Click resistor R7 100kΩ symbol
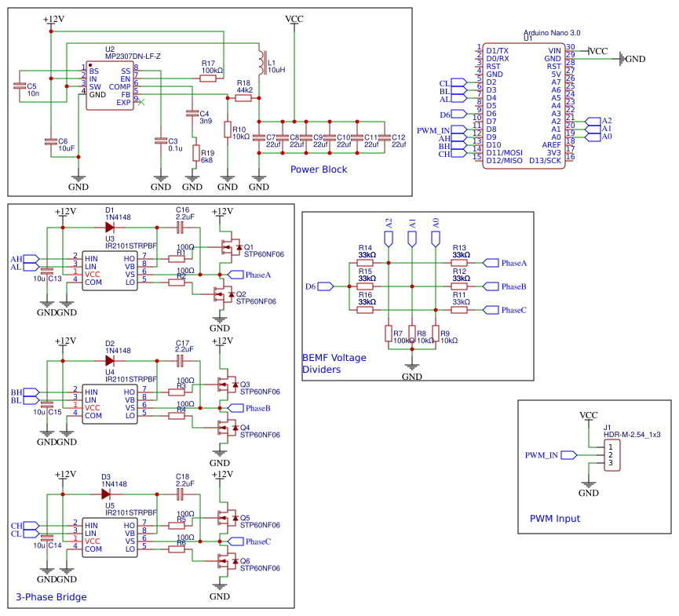This screenshot has width=679, height=616. (x=389, y=334)
